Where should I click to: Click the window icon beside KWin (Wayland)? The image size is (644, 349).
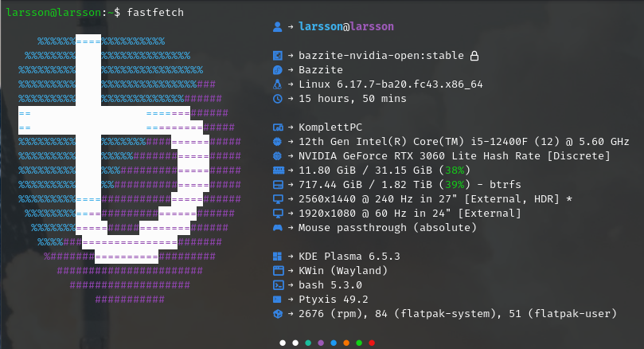click(278, 270)
